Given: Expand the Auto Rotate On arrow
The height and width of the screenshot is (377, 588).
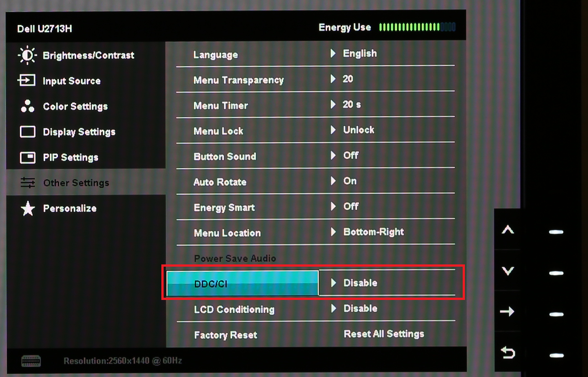Looking at the screenshot, I should click(333, 181).
